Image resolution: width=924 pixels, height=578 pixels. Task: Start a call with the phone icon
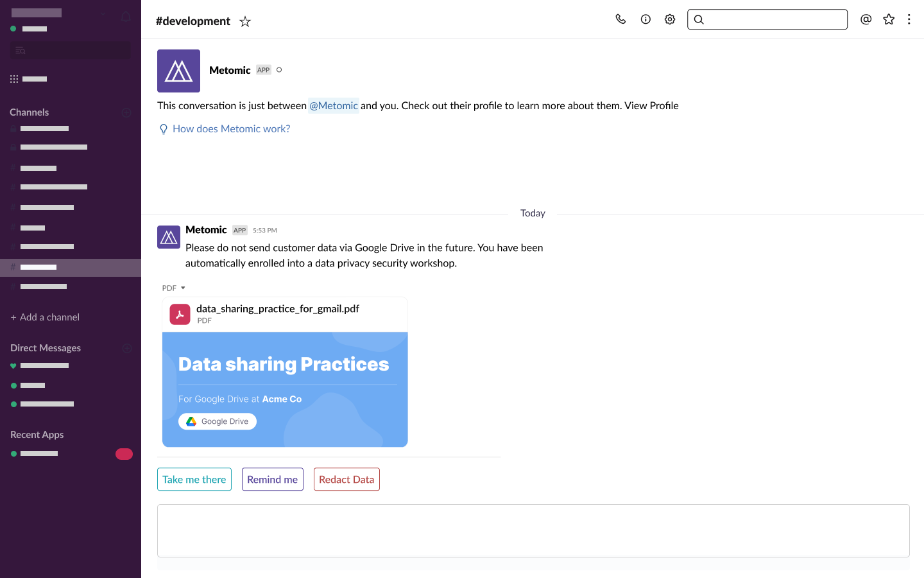tap(620, 19)
